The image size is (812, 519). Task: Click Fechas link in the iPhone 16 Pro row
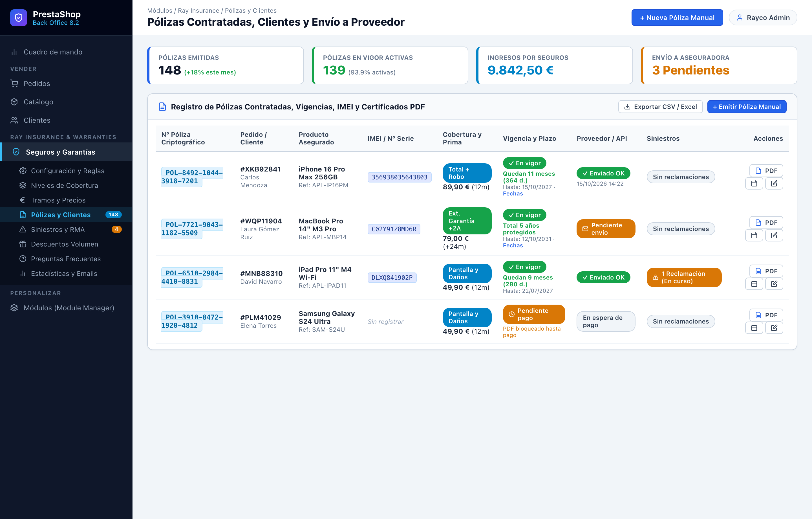pos(513,193)
